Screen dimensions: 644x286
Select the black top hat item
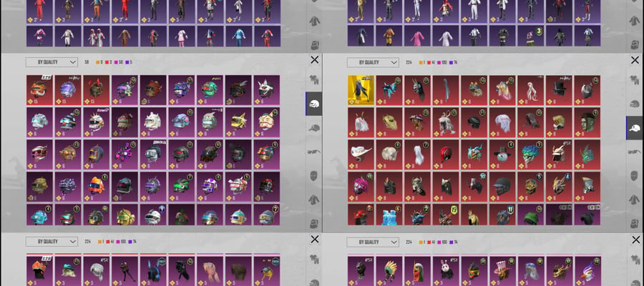tap(559, 90)
